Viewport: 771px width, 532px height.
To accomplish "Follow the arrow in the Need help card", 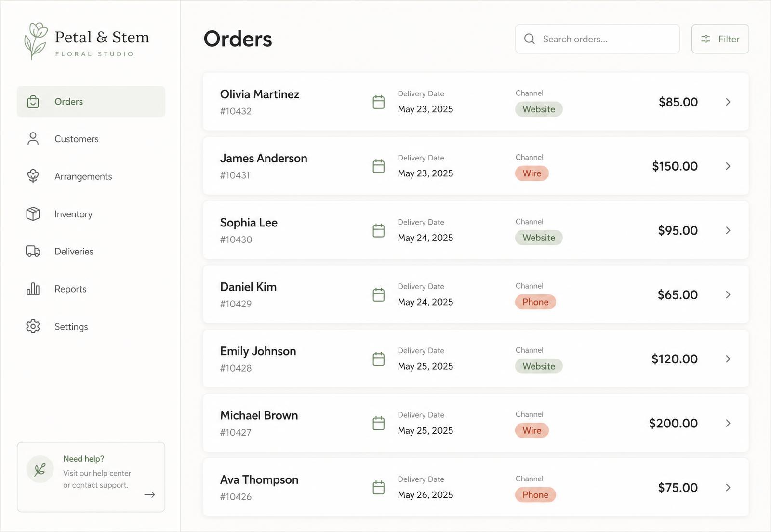I will pyautogui.click(x=149, y=494).
